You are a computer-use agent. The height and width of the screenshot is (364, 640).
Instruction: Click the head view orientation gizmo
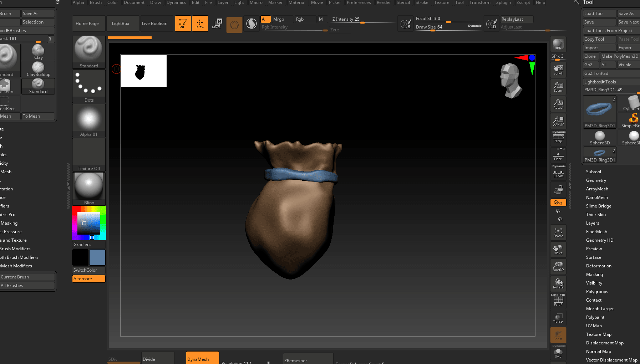tap(511, 81)
